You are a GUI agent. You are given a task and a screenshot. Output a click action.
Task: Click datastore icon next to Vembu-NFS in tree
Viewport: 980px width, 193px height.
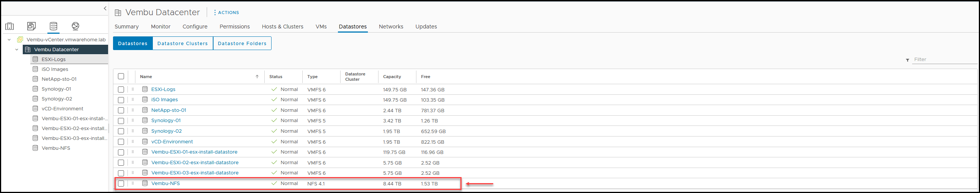[35, 148]
